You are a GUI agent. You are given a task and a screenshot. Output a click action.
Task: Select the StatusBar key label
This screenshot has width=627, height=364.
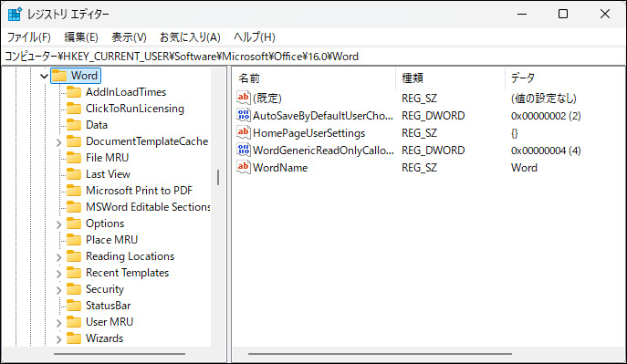point(108,306)
